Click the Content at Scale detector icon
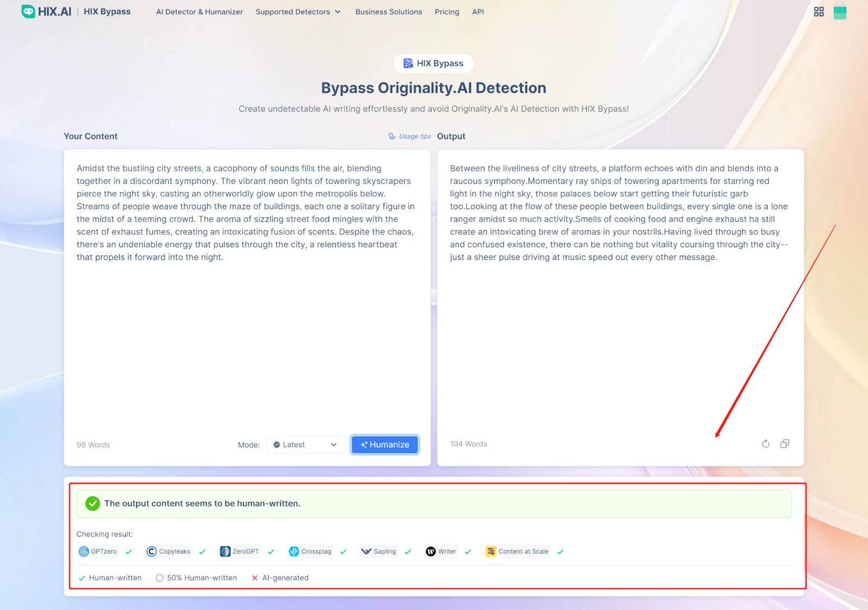The image size is (868, 610). (491, 551)
